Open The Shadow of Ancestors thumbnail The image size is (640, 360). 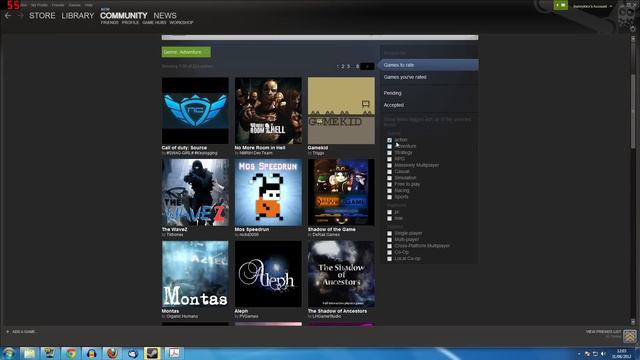(x=341, y=274)
